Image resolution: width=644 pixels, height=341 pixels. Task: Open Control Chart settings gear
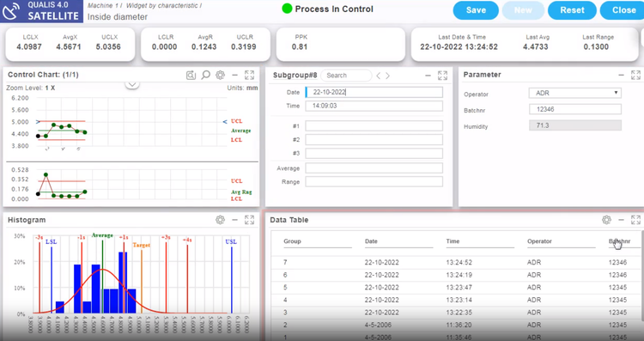pyautogui.click(x=220, y=76)
